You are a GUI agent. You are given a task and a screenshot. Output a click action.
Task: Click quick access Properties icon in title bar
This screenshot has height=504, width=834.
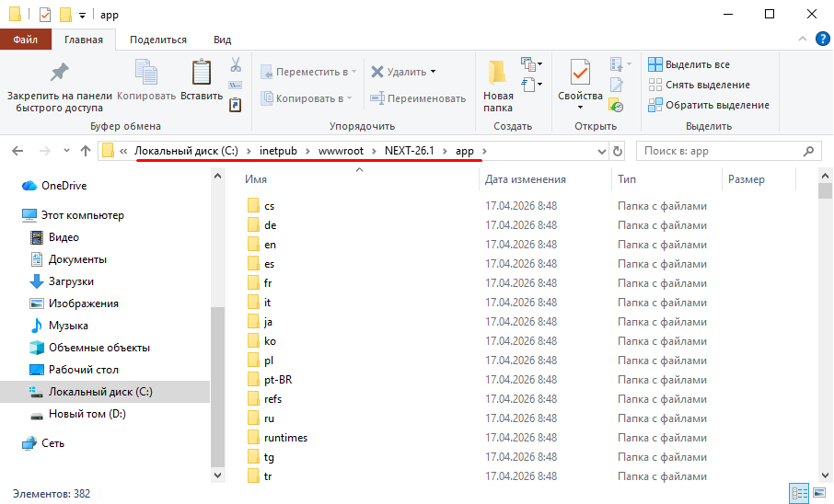(45, 15)
